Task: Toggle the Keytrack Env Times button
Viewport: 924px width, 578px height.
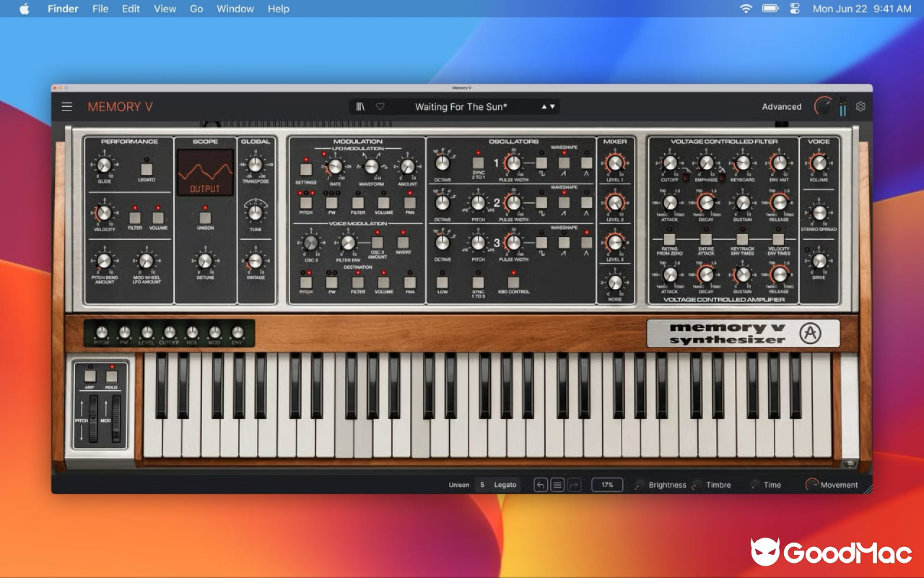Action: tap(742, 239)
